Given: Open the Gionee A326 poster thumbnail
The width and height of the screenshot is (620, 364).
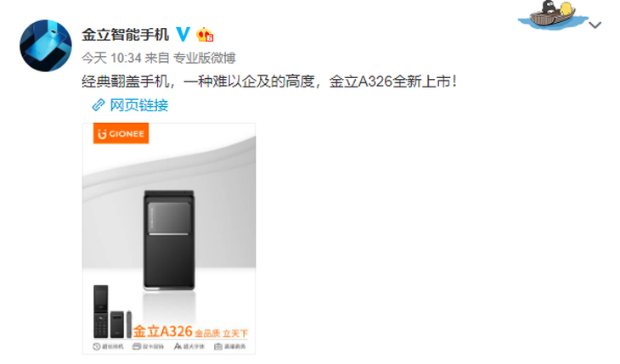Looking at the screenshot, I should pyautogui.click(x=169, y=238).
